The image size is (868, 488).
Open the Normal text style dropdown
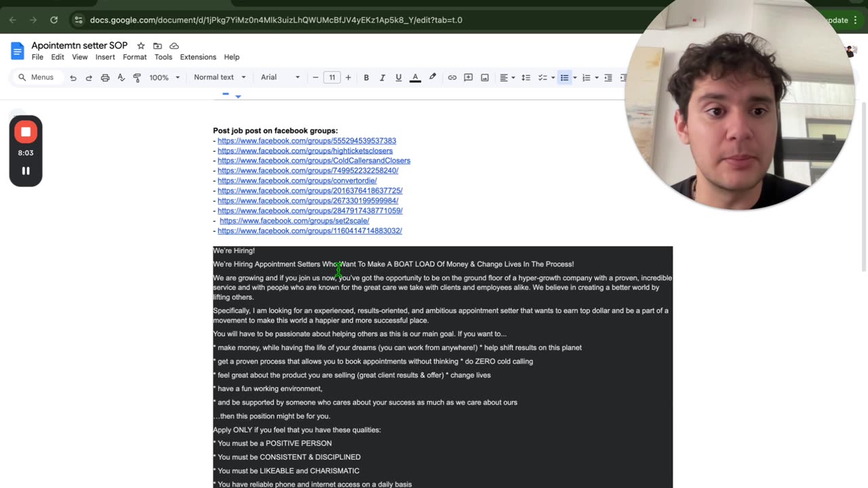click(x=220, y=77)
